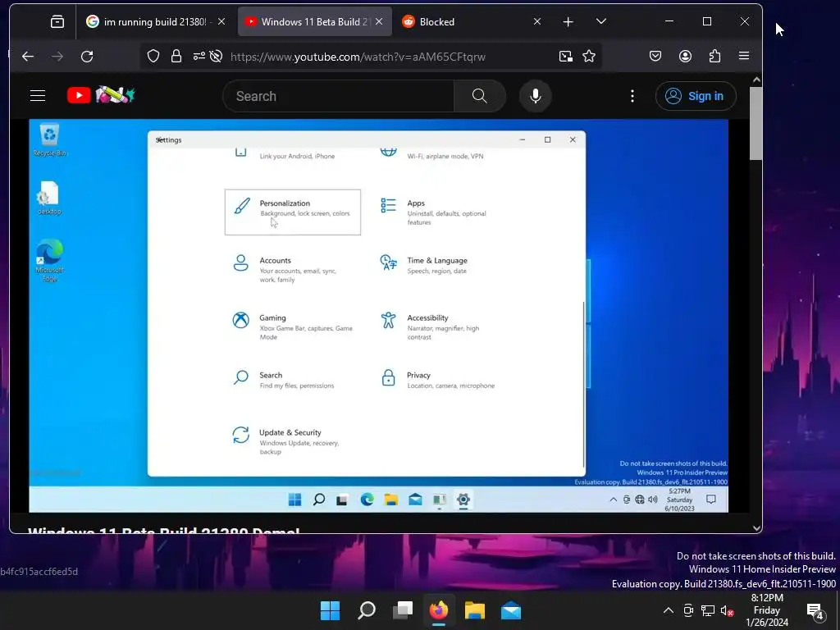
Task: Open the Firefox account icon
Action: pos(685,57)
